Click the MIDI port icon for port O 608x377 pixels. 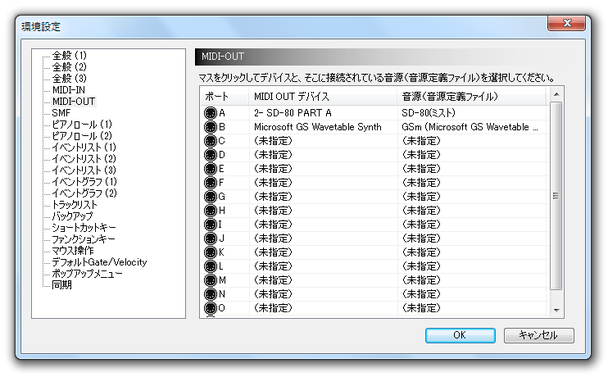pyautogui.click(x=210, y=308)
